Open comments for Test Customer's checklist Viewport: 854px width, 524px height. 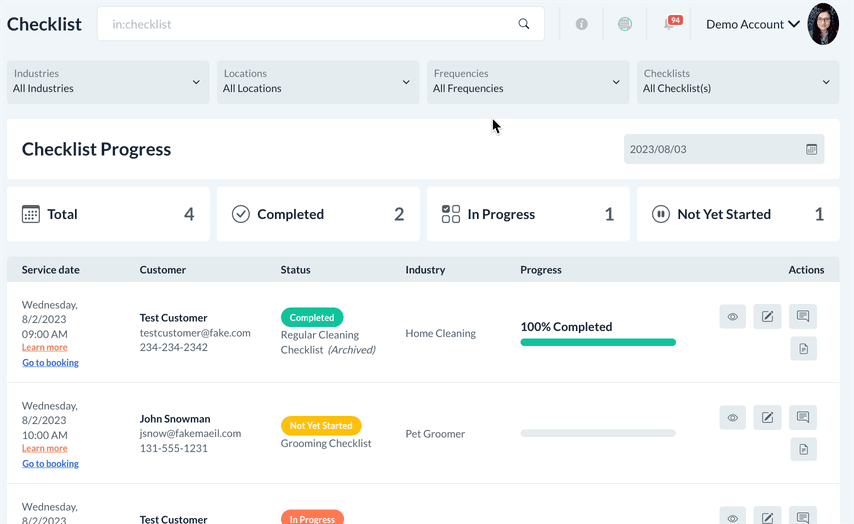tap(803, 317)
